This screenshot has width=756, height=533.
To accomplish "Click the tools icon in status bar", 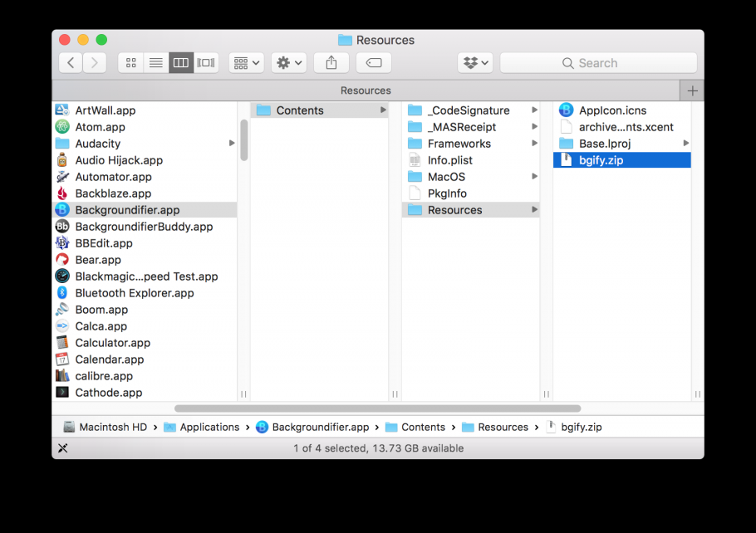I will point(62,448).
